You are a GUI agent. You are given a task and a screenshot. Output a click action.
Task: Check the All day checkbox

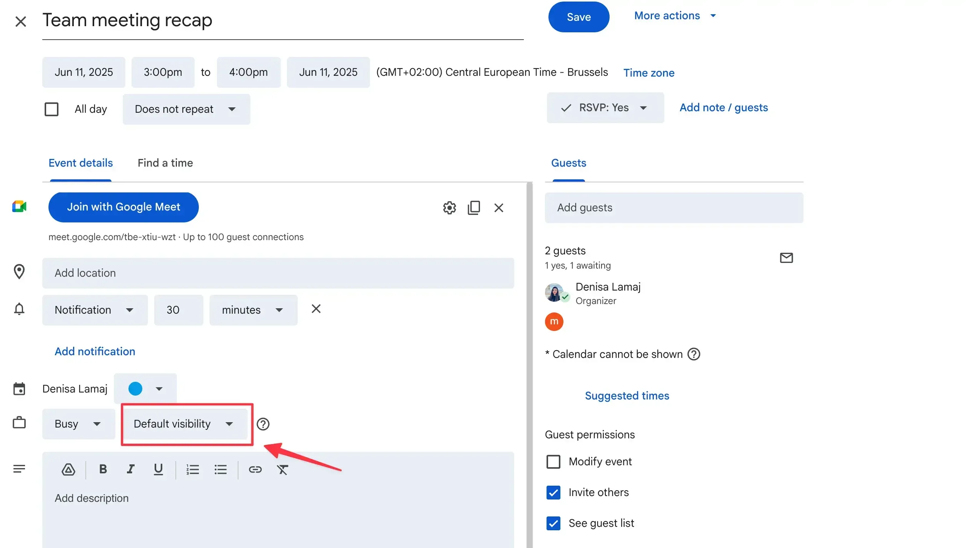[52, 109]
